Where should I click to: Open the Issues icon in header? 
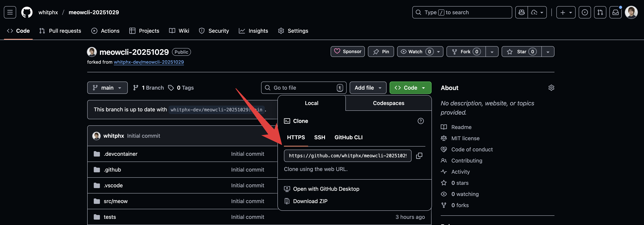click(584, 12)
